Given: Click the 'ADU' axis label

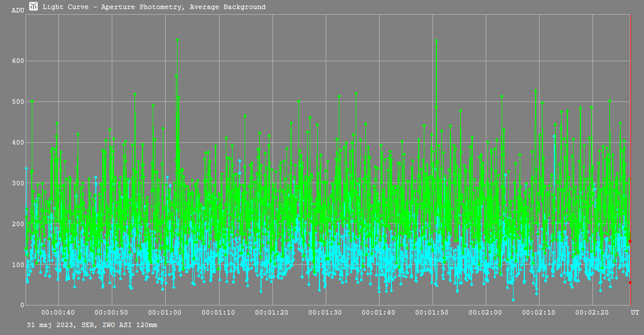Looking at the screenshot, I should pyautogui.click(x=18, y=10).
